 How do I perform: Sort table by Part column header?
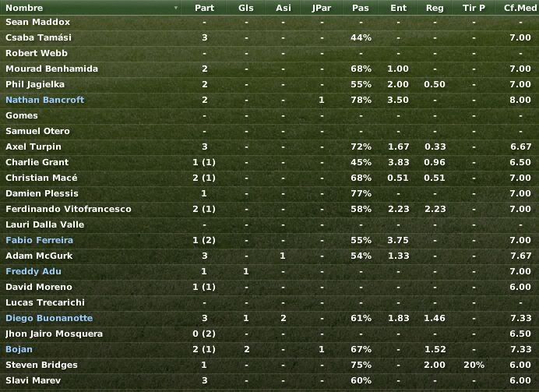coord(204,8)
